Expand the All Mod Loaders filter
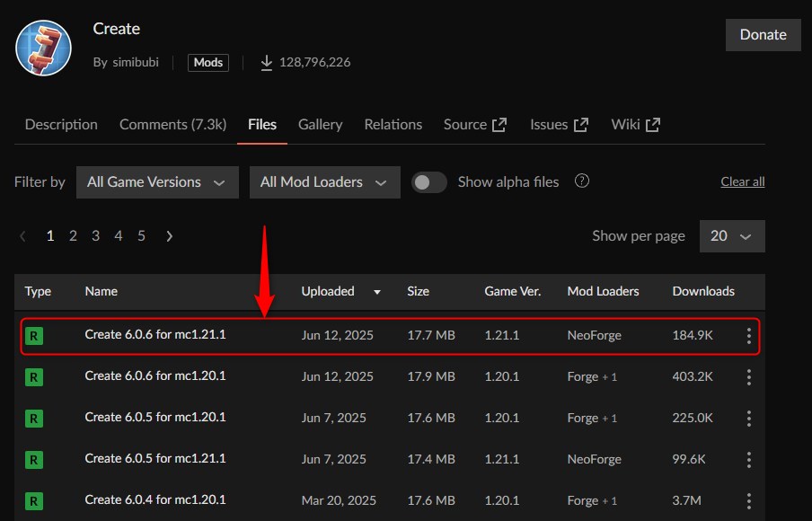812x521 pixels. pyautogui.click(x=324, y=182)
